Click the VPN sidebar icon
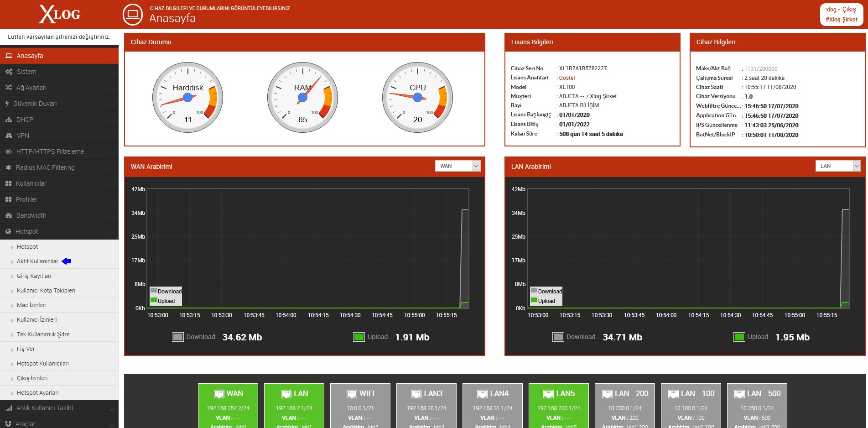This screenshot has height=428, width=868. [x=9, y=136]
